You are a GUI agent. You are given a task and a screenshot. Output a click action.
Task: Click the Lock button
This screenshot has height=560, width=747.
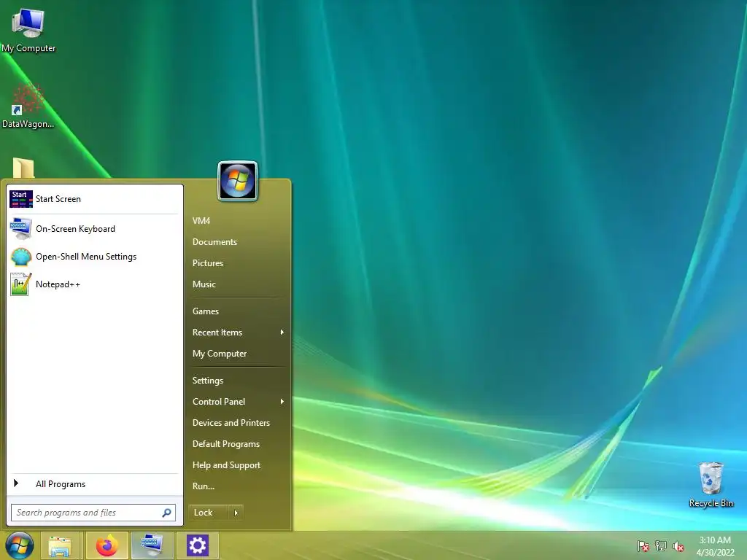[209, 513]
